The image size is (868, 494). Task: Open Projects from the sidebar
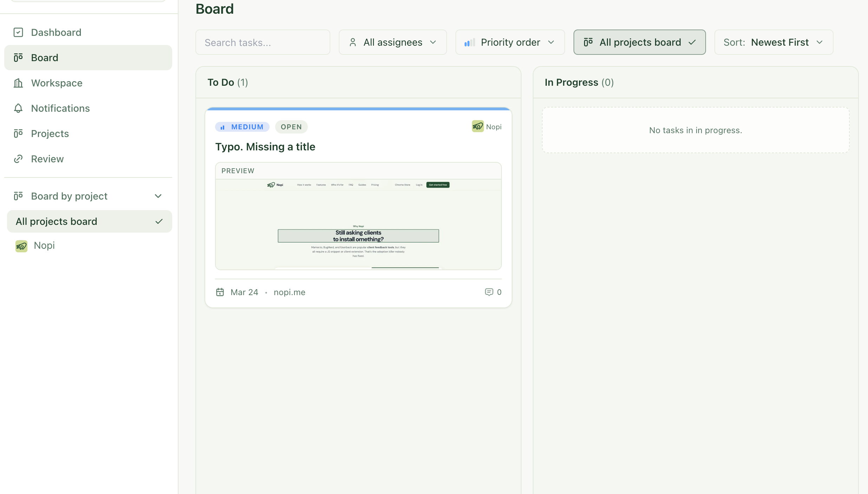point(50,133)
